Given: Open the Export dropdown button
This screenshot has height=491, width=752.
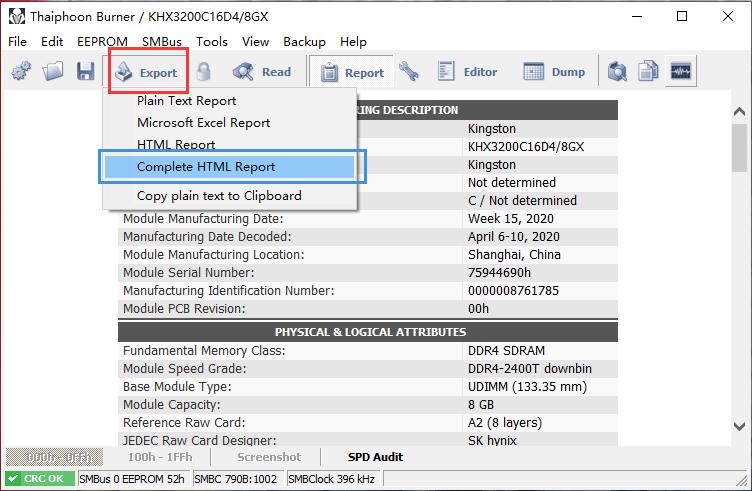Looking at the screenshot, I should [x=146, y=72].
